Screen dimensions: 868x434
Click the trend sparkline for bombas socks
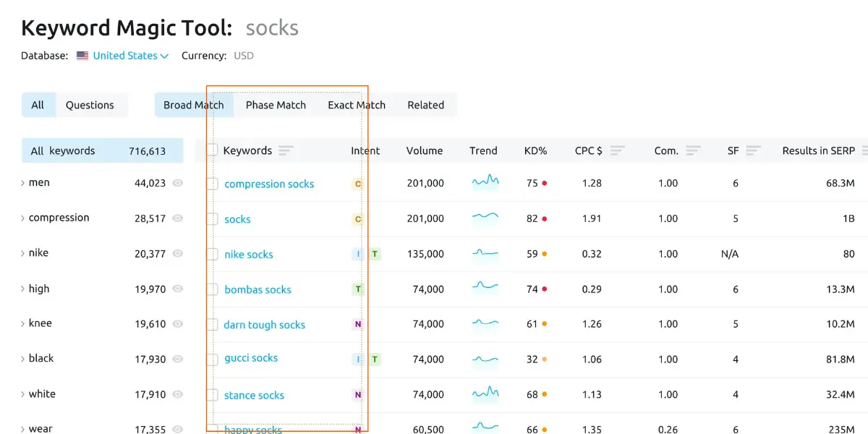[x=485, y=286]
